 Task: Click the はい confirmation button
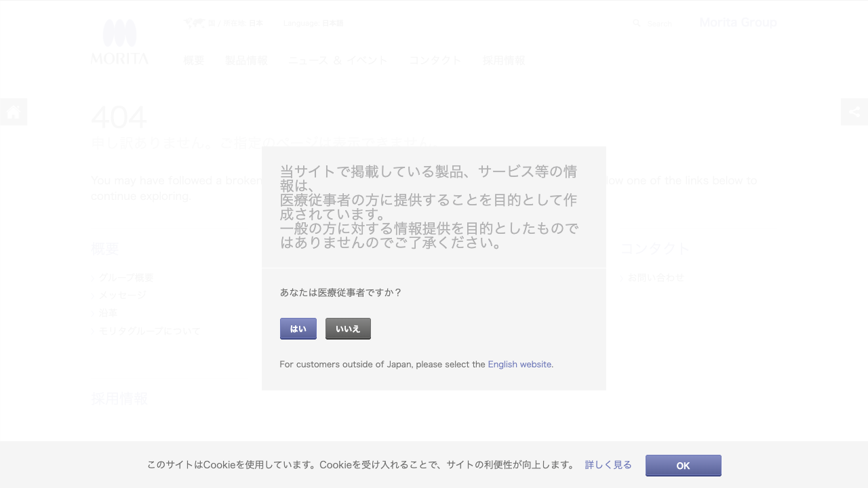coord(298,328)
